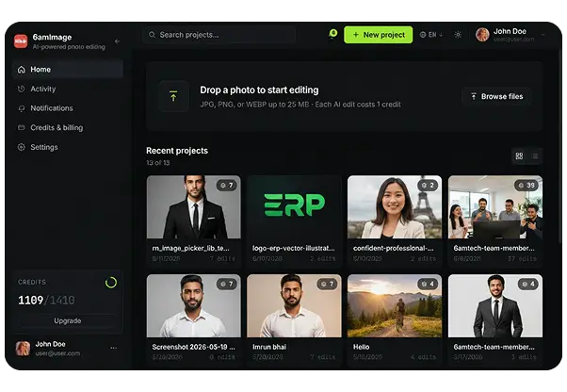Click '37 edits' label on team card
This screenshot has height=392, width=567.
tap(522, 258)
